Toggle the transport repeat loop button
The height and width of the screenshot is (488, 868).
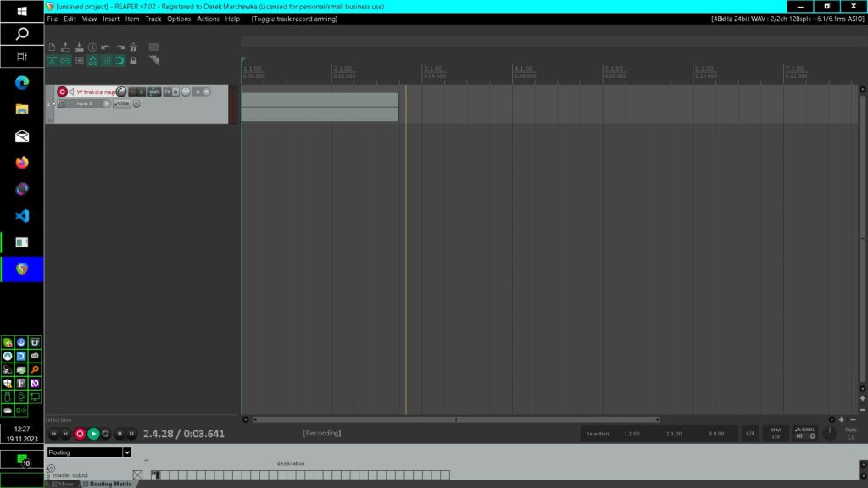tap(106, 434)
